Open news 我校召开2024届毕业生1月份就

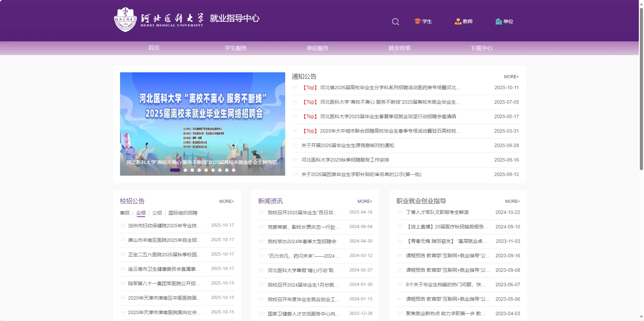point(303,285)
